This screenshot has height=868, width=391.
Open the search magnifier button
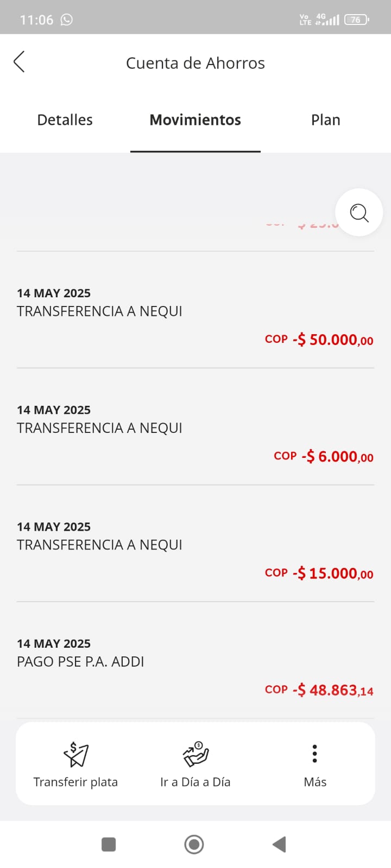(x=359, y=212)
